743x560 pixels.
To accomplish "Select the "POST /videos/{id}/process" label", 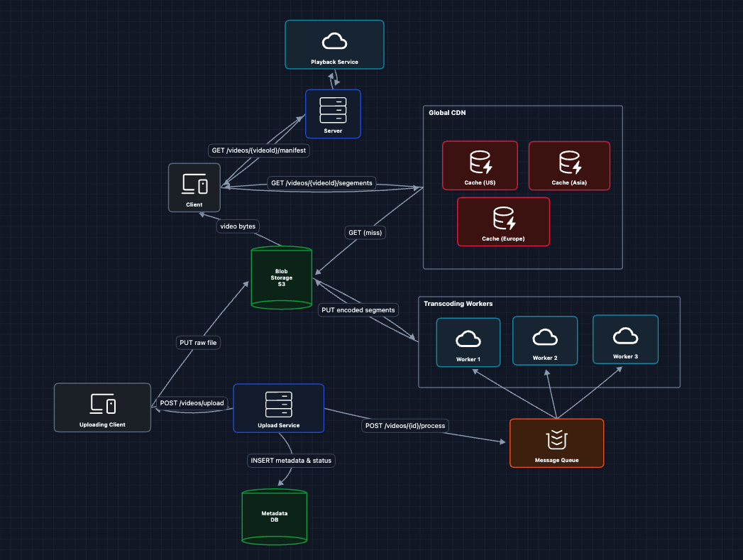I will pos(406,426).
